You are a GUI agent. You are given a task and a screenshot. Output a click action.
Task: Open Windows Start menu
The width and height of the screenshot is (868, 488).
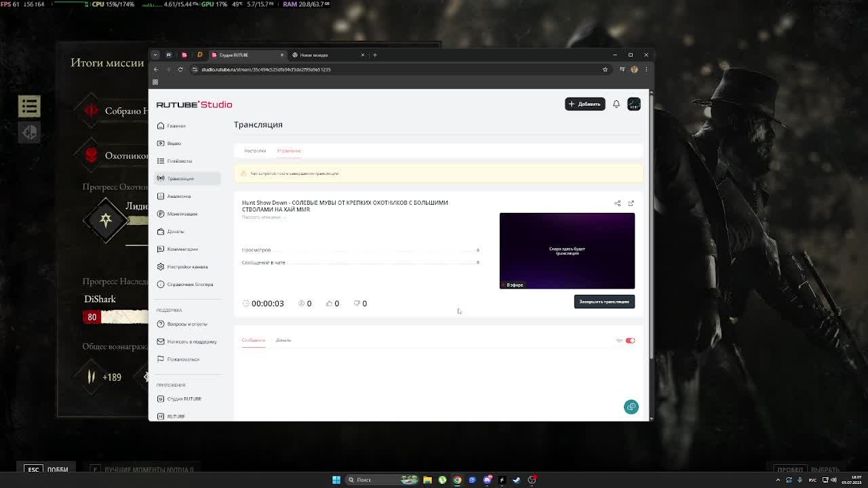(336, 480)
